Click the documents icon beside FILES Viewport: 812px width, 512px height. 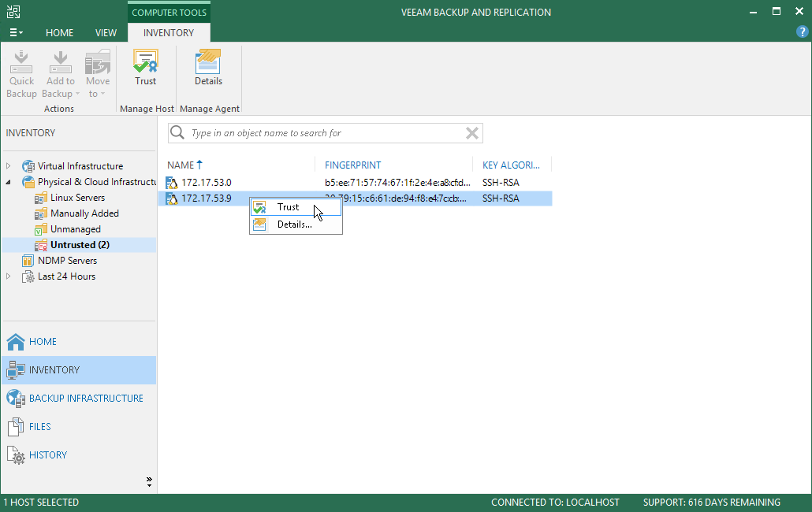pyautogui.click(x=16, y=427)
